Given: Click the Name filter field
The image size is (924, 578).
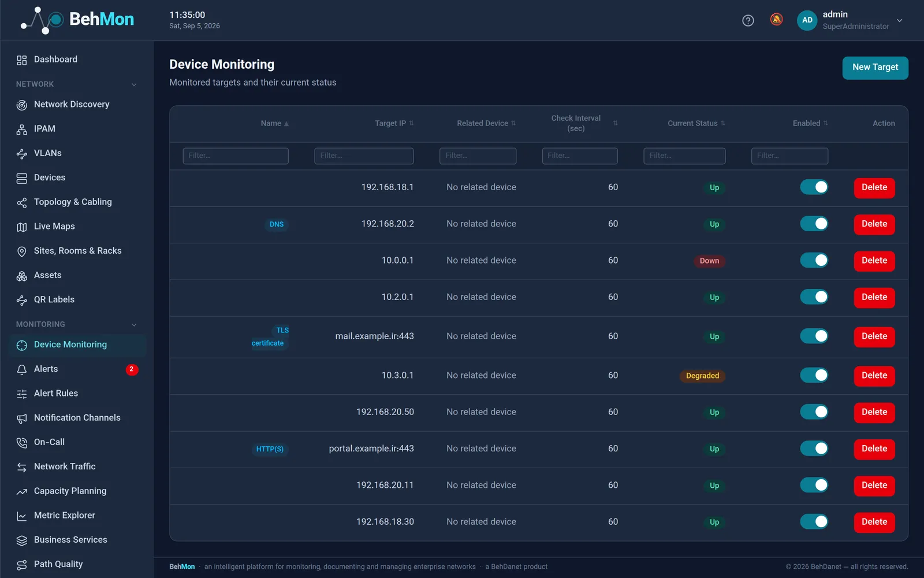Looking at the screenshot, I should point(236,156).
